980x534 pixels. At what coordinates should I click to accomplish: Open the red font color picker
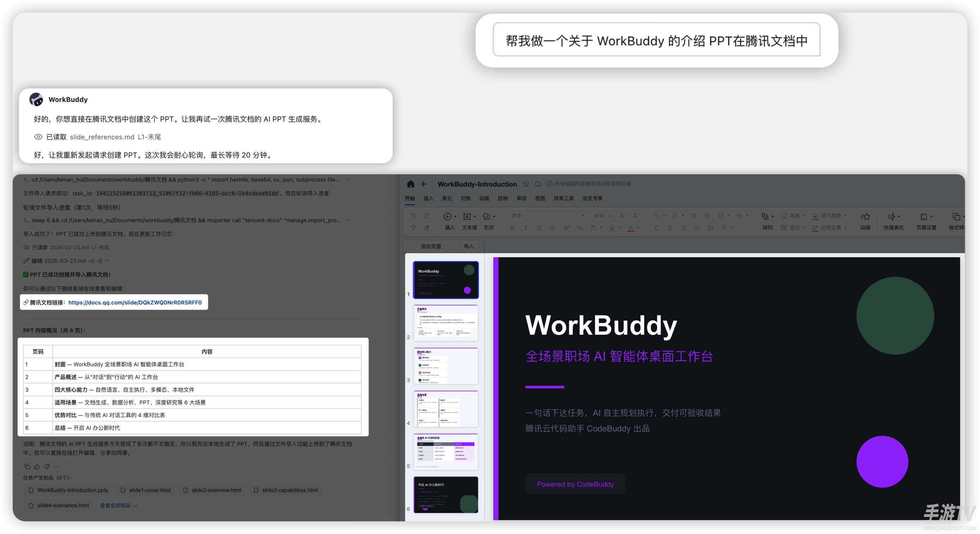pos(633,227)
